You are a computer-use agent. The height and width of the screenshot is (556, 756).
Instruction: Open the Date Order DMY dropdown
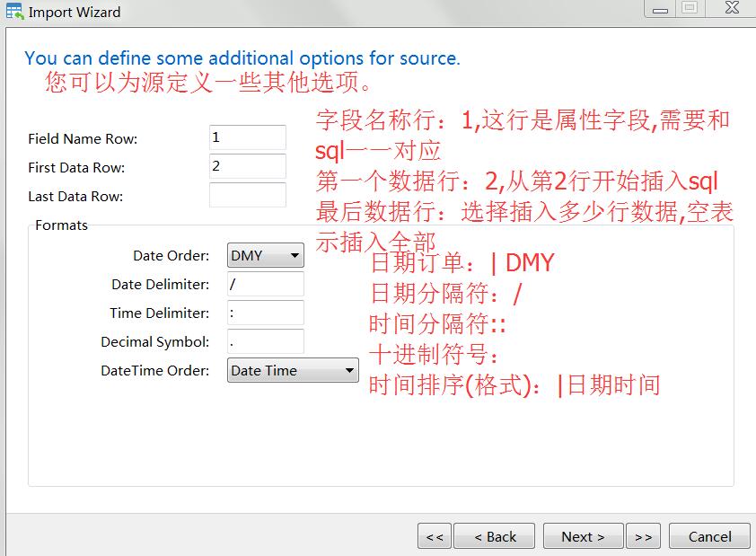tap(265, 255)
